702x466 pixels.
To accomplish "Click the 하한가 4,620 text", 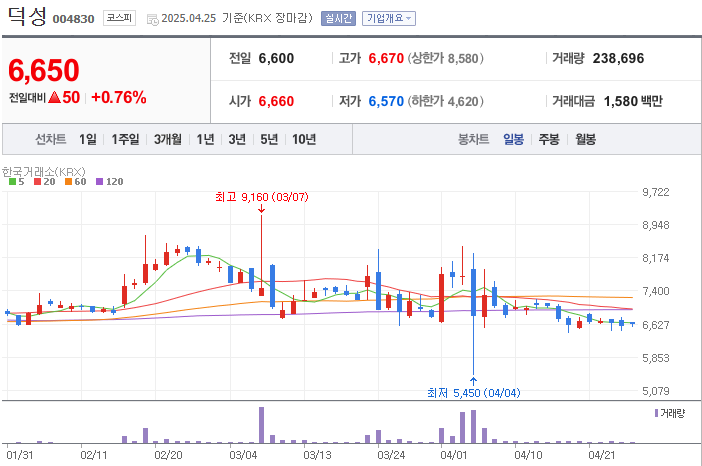I will click(x=445, y=101).
